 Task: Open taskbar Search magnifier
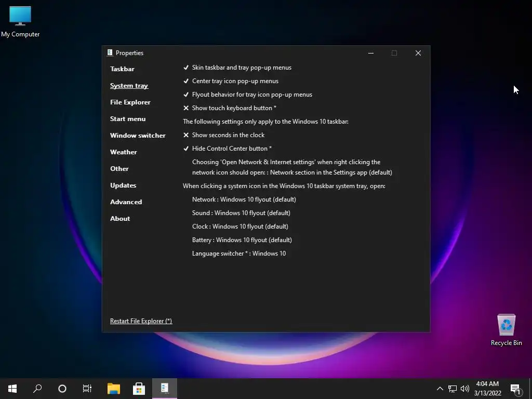(x=37, y=389)
